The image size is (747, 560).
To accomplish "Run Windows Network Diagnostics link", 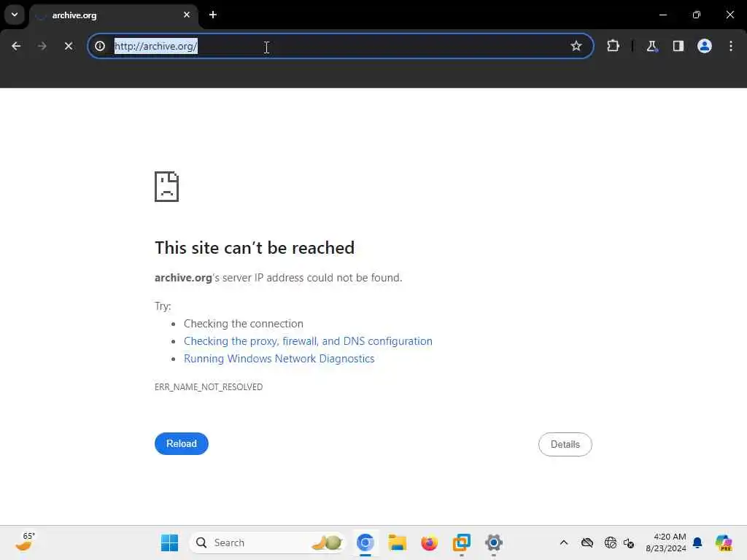I will click(x=279, y=359).
